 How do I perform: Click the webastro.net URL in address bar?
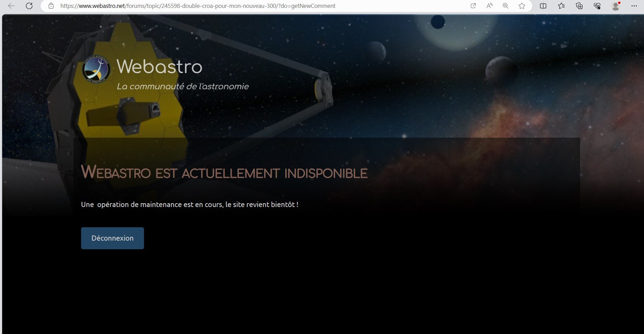click(x=198, y=6)
